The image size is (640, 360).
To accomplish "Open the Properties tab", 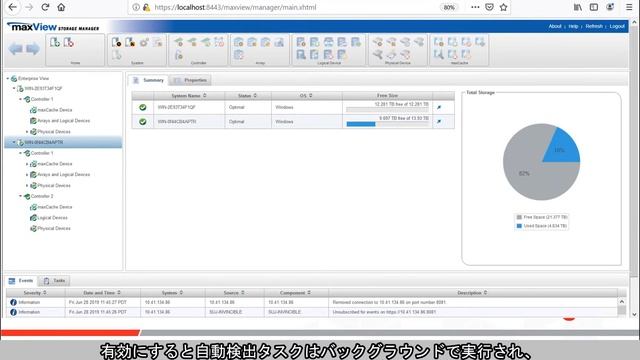I will 190,80.
